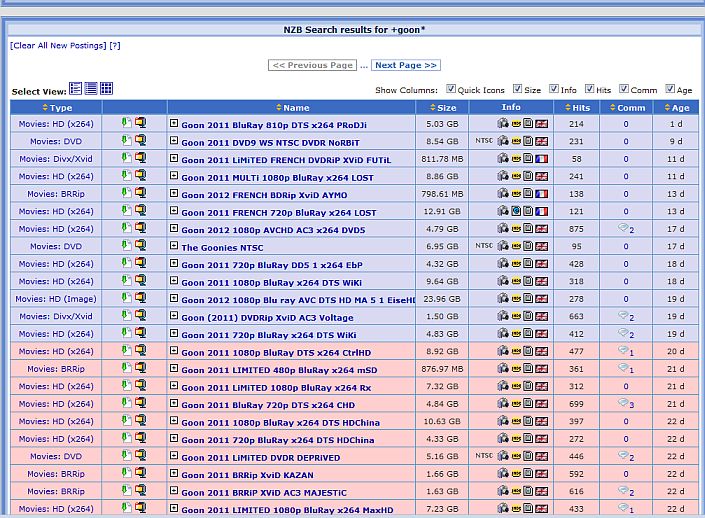This screenshot has width=705, height=518.
Task: Download NZB for The Goonies NTSC
Action: pyautogui.click(x=126, y=246)
